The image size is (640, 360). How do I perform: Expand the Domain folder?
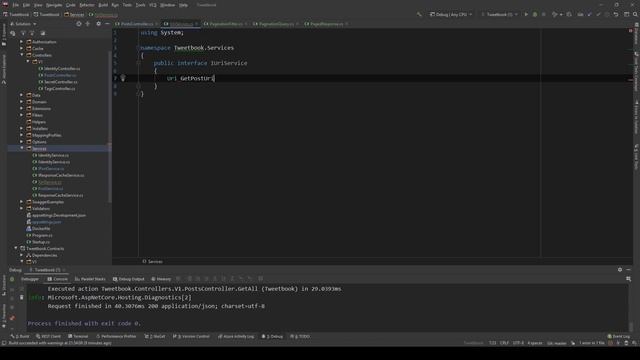22,102
